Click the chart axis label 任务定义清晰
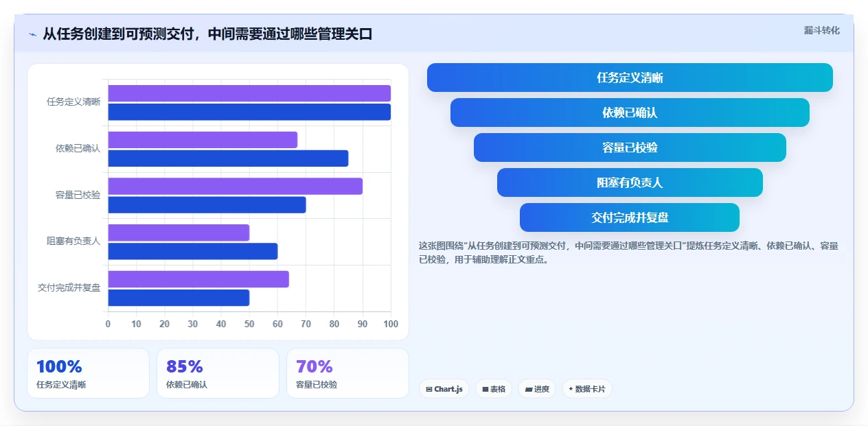868x426 pixels. (x=73, y=102)
